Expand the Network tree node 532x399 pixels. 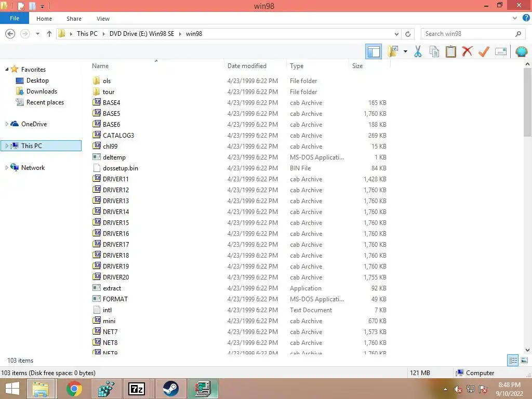[x=7, y=168]
